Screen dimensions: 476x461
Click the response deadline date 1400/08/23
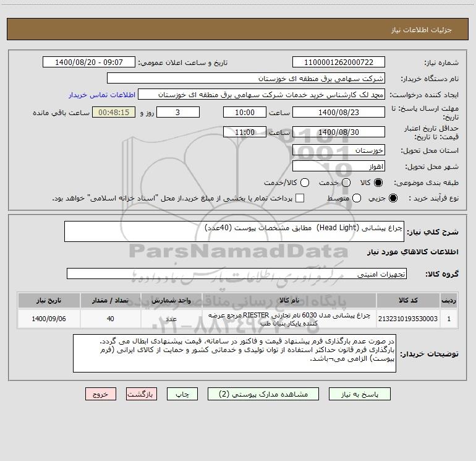[x=339, y=112]
